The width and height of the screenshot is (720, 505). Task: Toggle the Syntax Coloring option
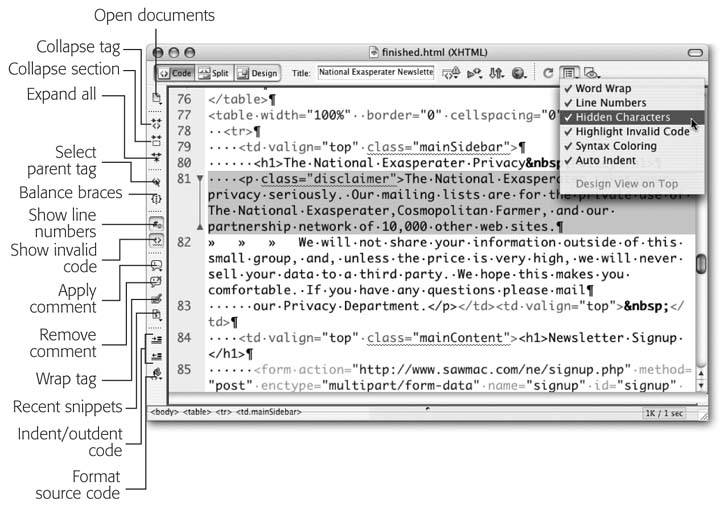point(632,146)
